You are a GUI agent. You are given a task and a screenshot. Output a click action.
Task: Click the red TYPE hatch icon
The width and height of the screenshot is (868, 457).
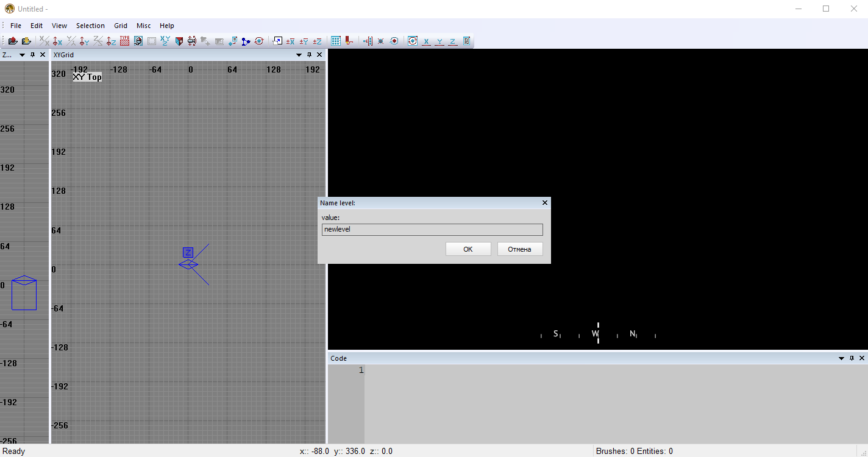124,41
